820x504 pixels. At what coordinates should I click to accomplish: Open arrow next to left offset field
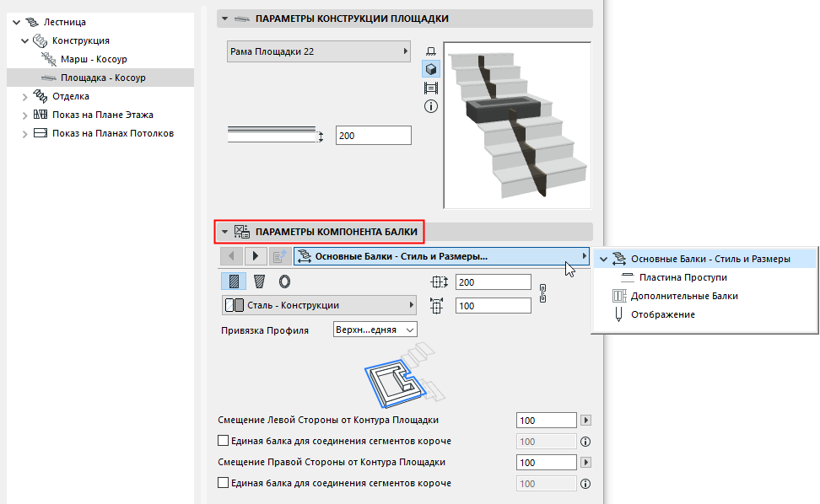(x=585, y=420)
